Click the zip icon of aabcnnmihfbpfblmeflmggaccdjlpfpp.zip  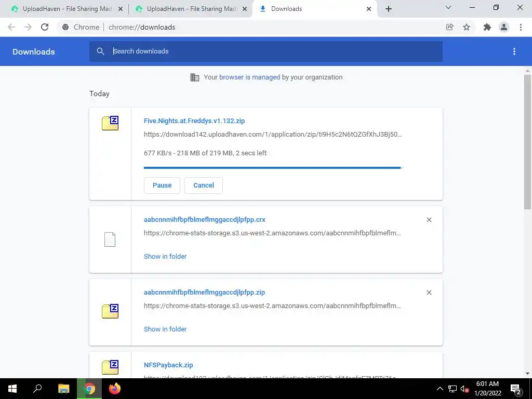tap(110, 311)
